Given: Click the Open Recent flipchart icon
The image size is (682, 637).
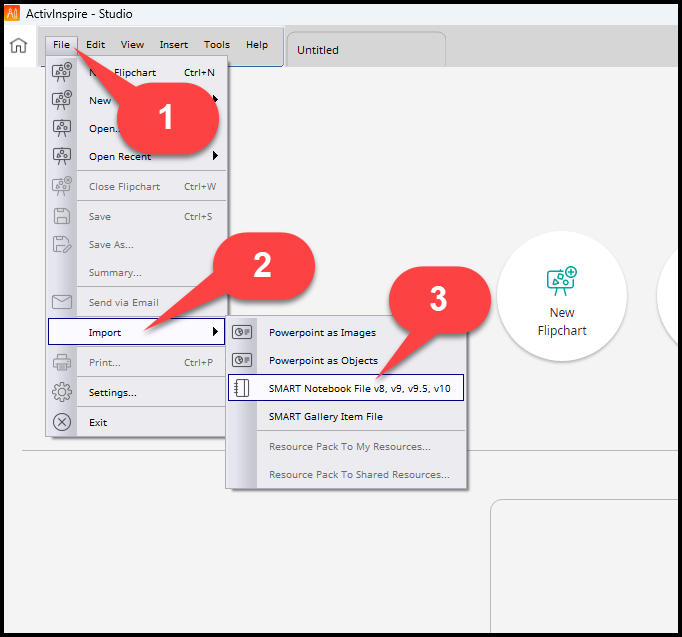Looking at the screenshot, I should pyautogui.click(x=62, y=156).
